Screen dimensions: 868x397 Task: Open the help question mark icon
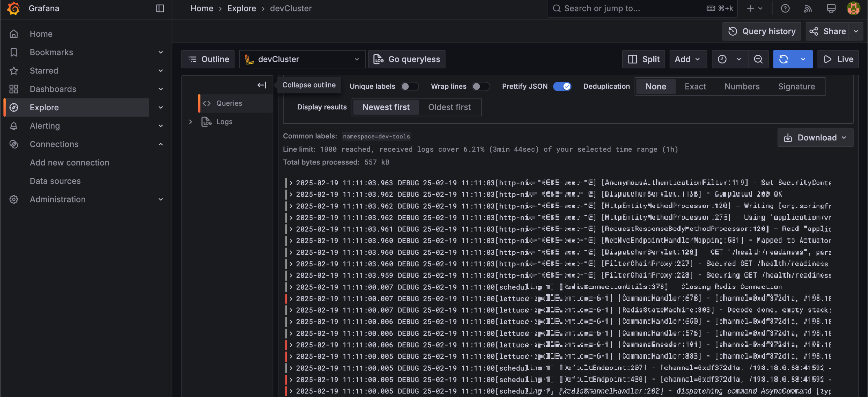click(x=785, y=8)
